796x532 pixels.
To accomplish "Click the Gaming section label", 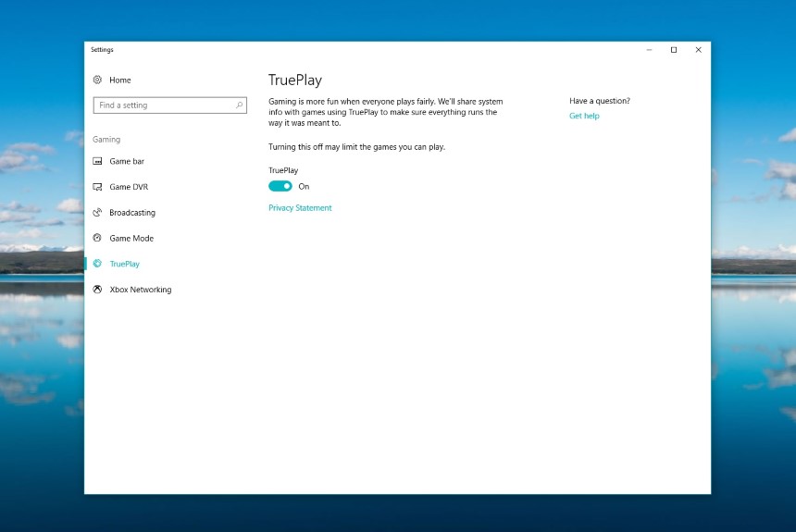I will [x=106, y=140].
